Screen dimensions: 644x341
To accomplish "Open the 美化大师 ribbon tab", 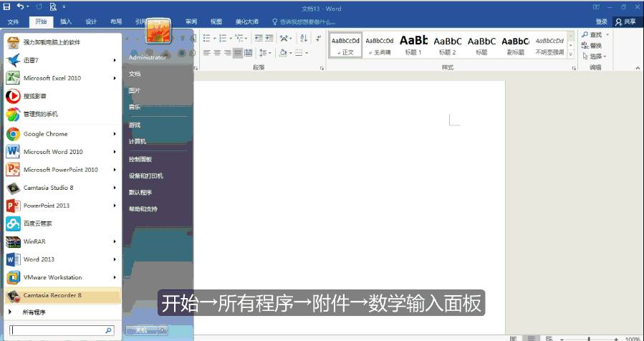I will [x=247, y=21].
